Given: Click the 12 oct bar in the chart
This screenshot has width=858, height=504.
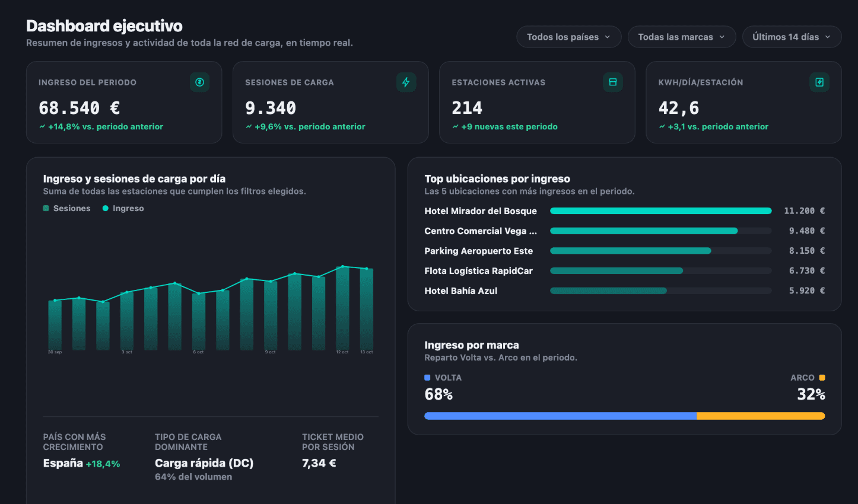Looking at the screenshot, I should 342,308.
